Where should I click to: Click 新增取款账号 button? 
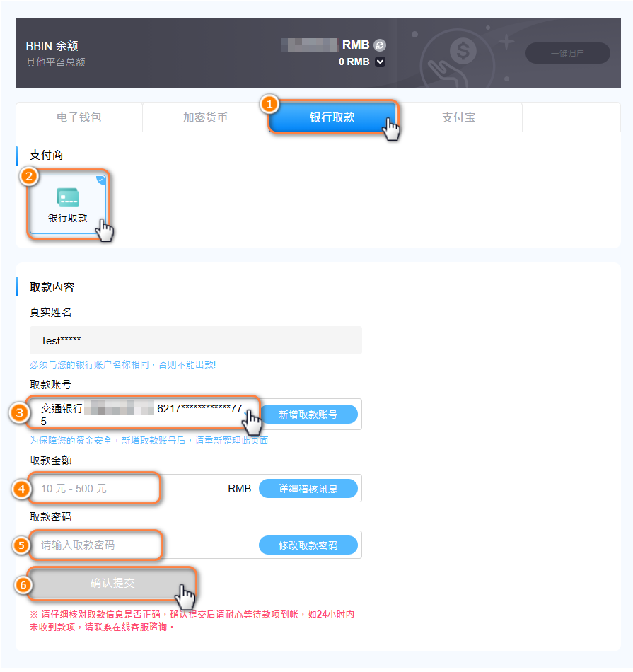pos(308,414)
